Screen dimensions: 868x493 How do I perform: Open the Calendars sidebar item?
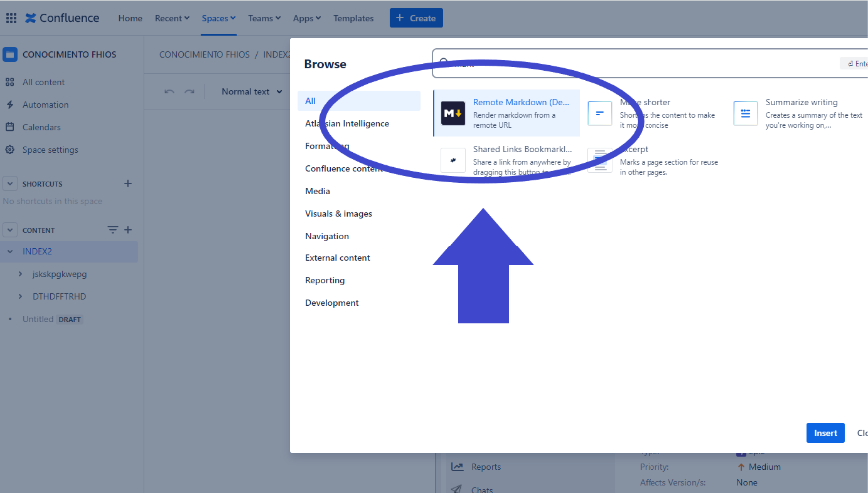[x=41, y=127]
